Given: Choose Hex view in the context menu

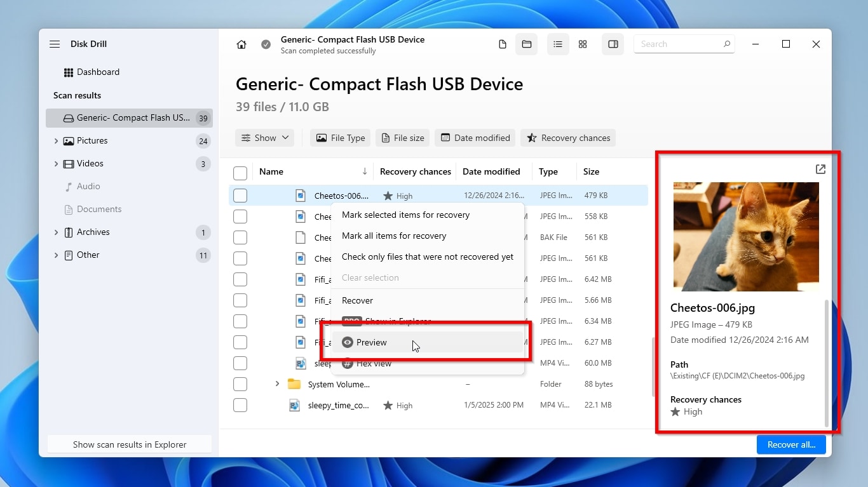Looking at the screenshot, I should pos(428,364).
